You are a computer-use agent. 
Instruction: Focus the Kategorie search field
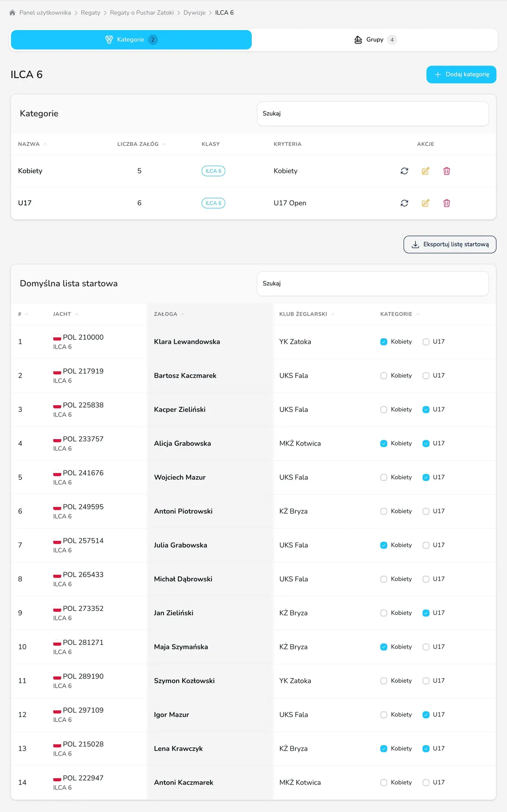point(373,114)
